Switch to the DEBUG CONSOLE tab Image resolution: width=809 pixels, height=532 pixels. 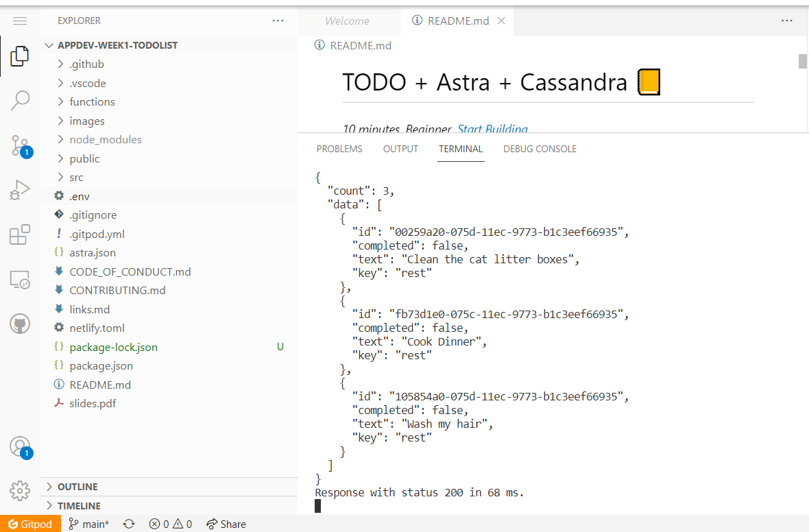click(540, 149)
